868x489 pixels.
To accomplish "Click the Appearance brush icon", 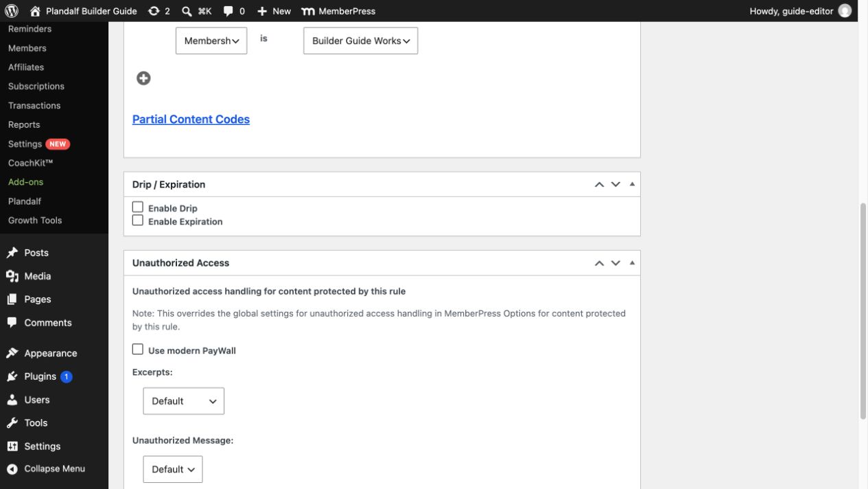I will click(x=12, y=353).
